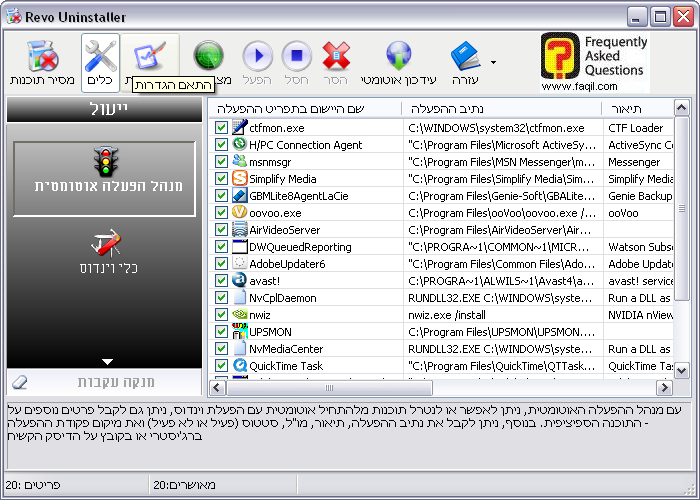This screenshot has height=500, width=700.
Task: Click the status bar enabled count (מאושרים)
Action: point(184,485)
